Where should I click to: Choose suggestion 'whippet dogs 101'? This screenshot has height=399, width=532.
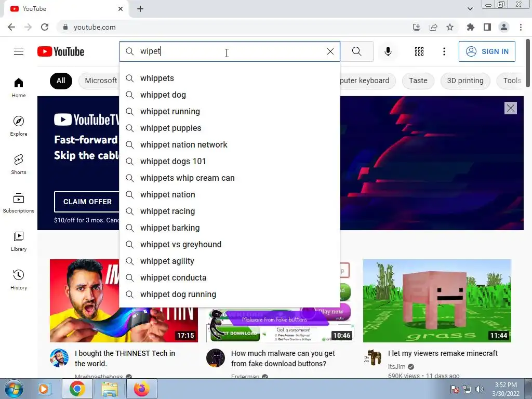[x=229, y=161]
